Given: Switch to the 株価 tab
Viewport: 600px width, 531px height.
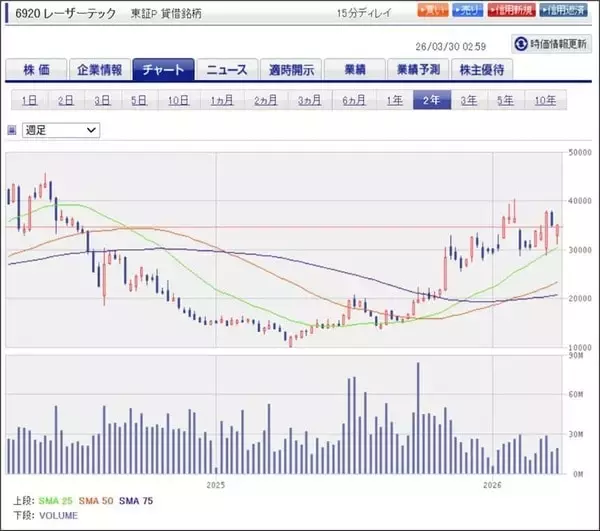Looking at the screenshot, I should 35,70.
